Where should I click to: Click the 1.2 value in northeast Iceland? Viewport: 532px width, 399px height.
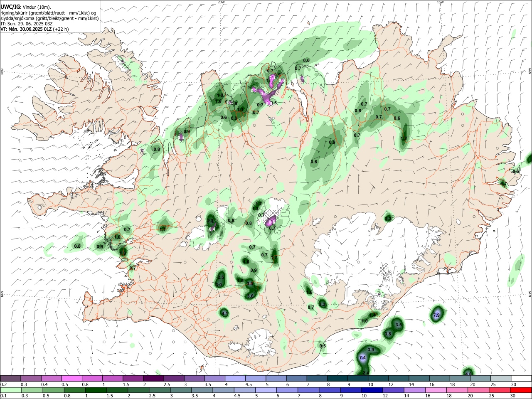click(x=404, y=139)
